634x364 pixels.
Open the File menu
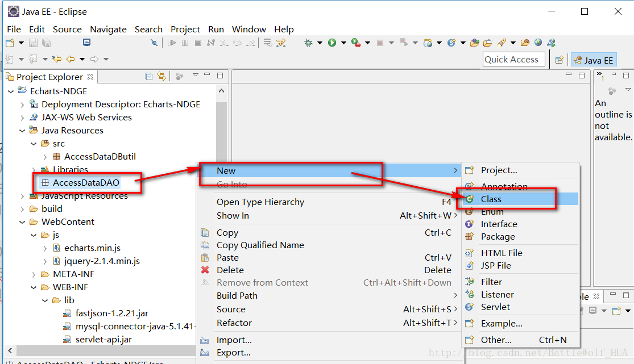click(14, 29)
